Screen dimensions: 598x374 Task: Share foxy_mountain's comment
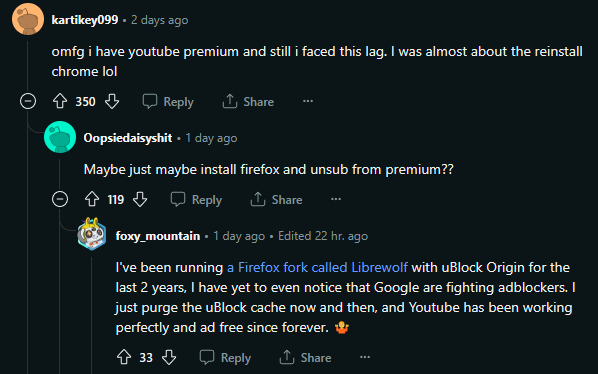305,358
